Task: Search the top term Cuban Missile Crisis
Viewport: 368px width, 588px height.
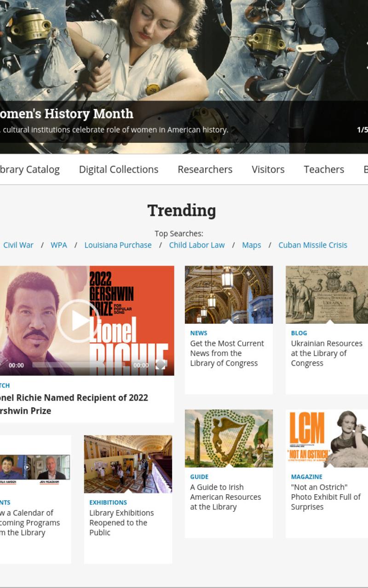Action: (313, 245)
